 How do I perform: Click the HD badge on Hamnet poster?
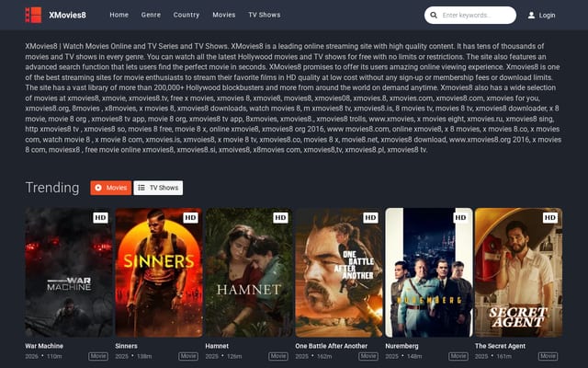click(x=280, y=217)
